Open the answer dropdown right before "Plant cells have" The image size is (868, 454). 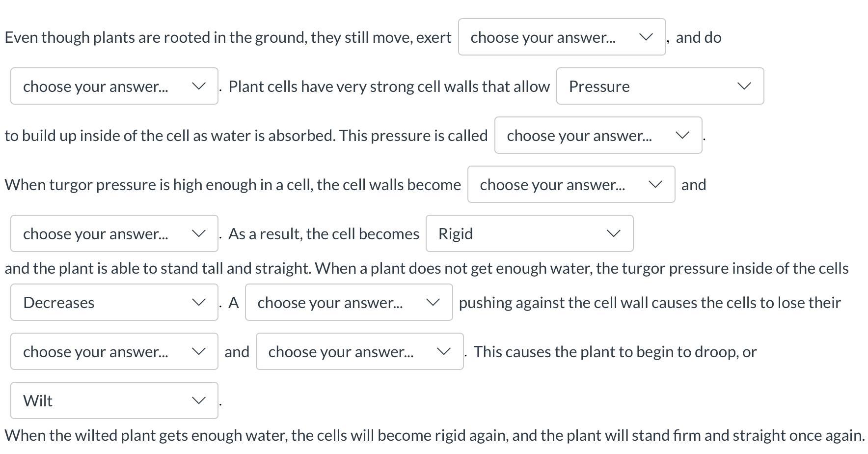coord(114,86)
